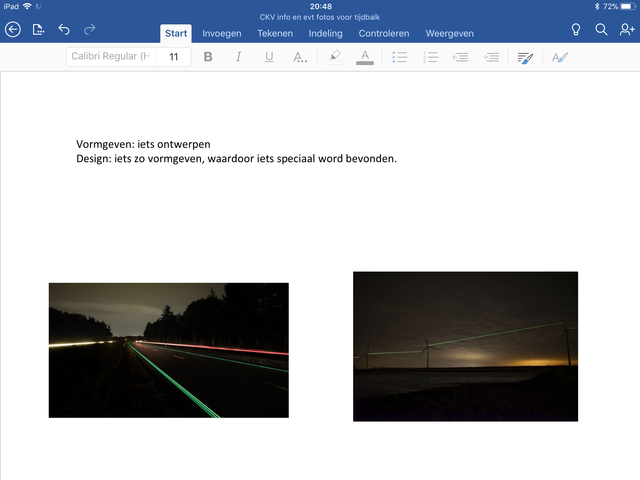The height and width of the screenshot is (480, 640).
Task: Toggle bold formatting
Action: point(208,57)
